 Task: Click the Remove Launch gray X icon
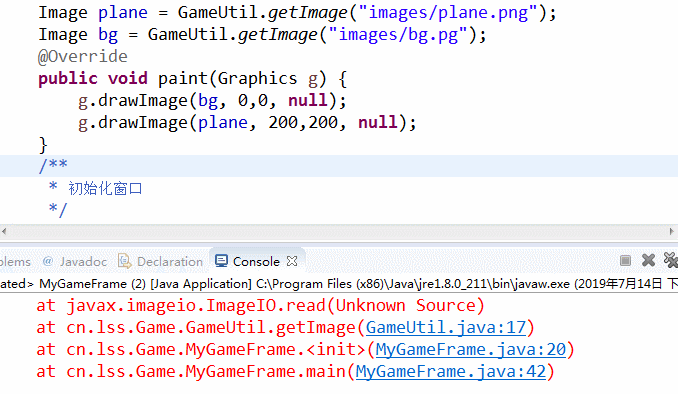point(648,260)
